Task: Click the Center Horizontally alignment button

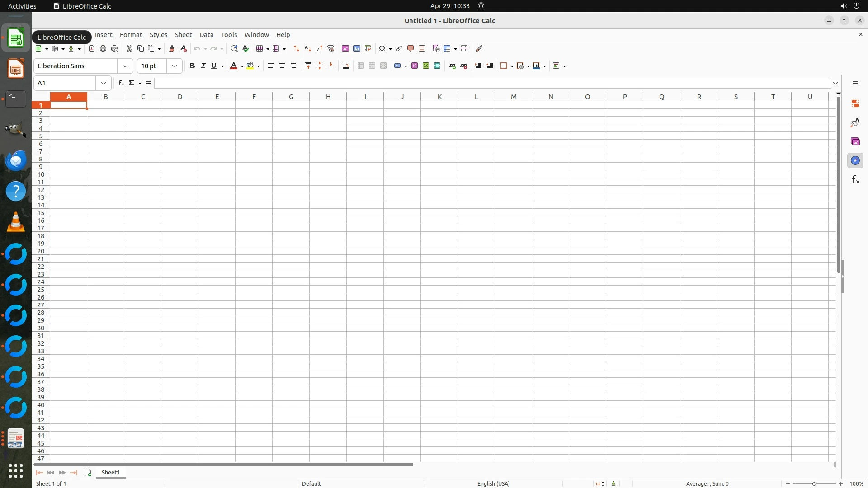Action: (282, 66)
